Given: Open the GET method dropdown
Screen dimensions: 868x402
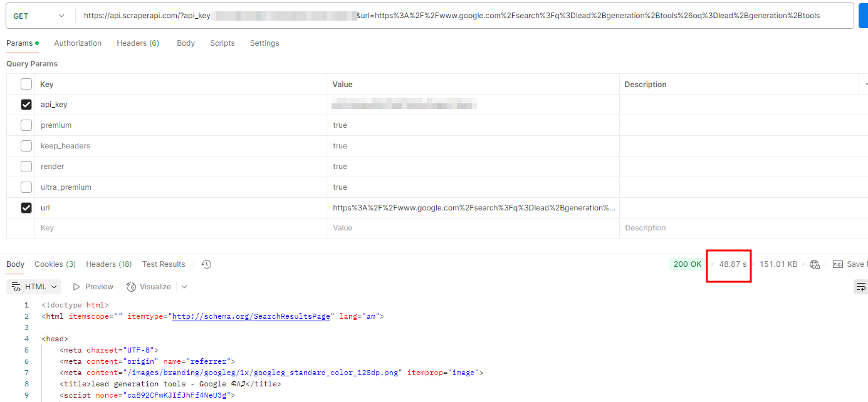Looking at the screenshot, I should (39, 16).
